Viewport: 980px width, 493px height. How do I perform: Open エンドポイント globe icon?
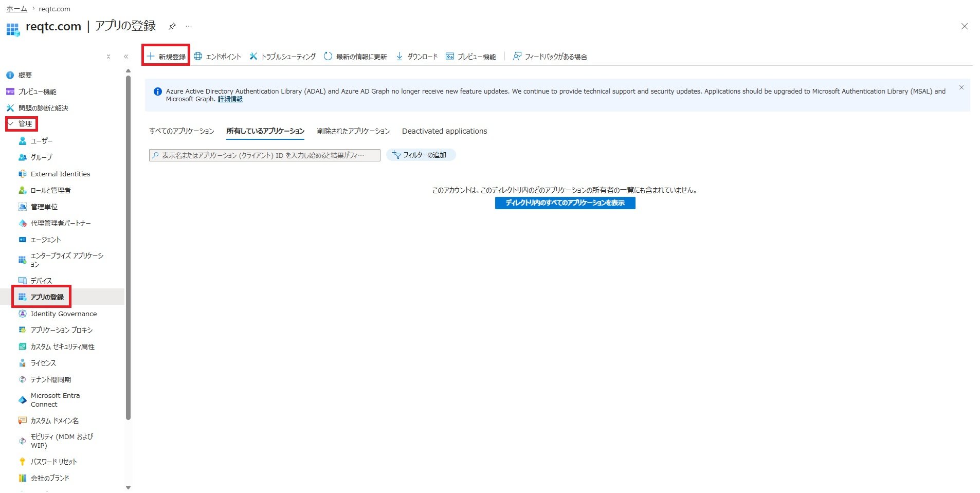click(x=198, y=56)
